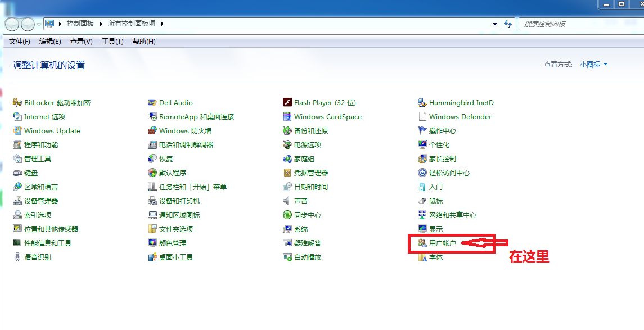
Task: Click the 区域和语言 globe icon
Action: tap(17, 187)
